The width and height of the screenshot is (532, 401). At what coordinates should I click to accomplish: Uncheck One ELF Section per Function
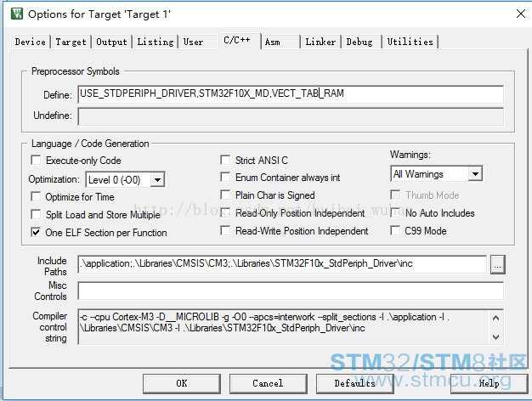pyautogui.click(x=36, y=233)
